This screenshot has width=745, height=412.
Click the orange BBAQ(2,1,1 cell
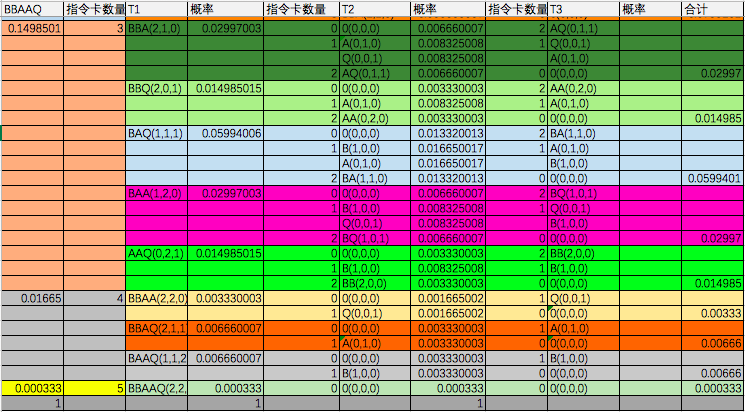(155, 328)
